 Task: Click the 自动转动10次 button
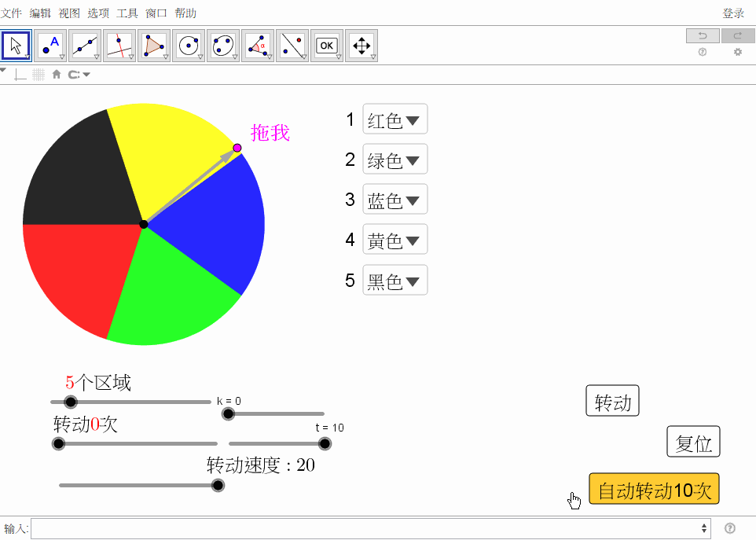point(655,489)
